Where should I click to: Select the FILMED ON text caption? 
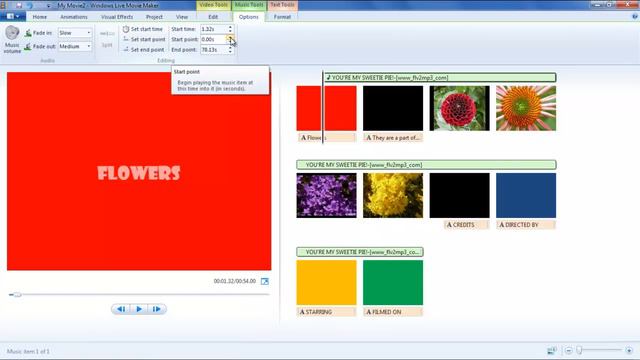(x=393, y=312)
